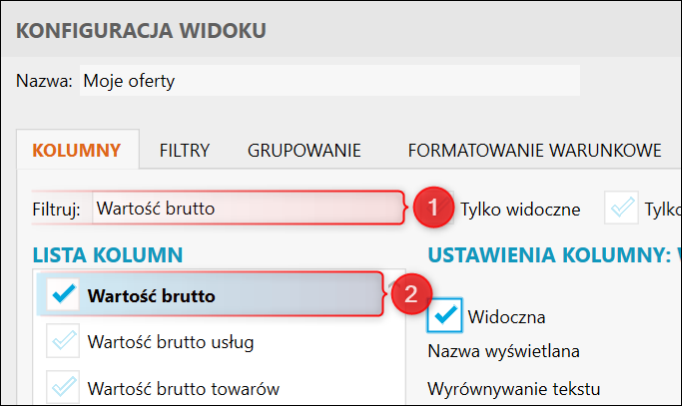682x406 pixels.
Task: Focus the Filtruj text field
Action: 247,209
